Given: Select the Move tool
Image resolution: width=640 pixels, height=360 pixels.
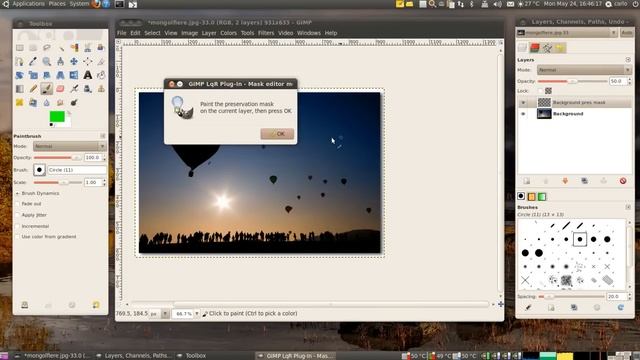Looking at the screenshot, I should (74, 62).
